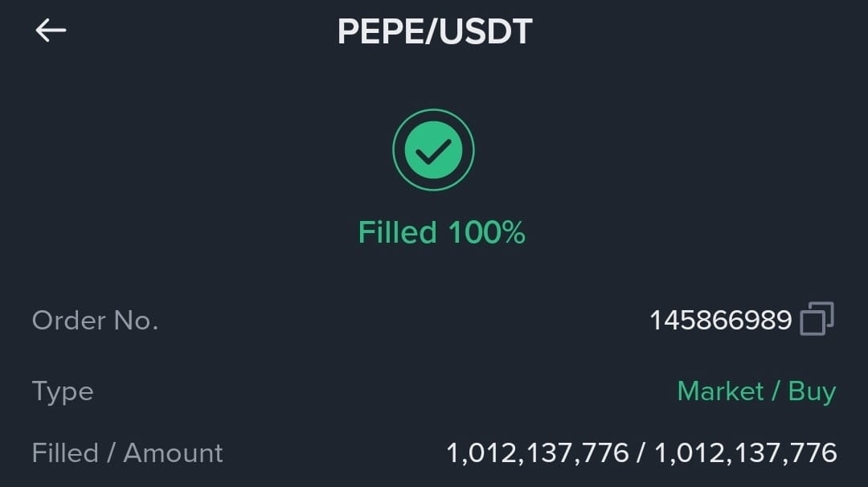Click the 100% figure in status
868x487 pixels.
coord(486,232)
